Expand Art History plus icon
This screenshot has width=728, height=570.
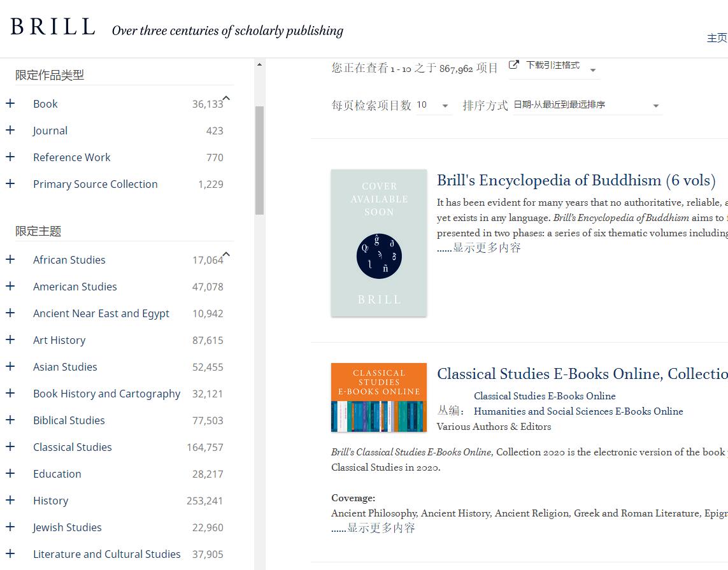[10, 340]
